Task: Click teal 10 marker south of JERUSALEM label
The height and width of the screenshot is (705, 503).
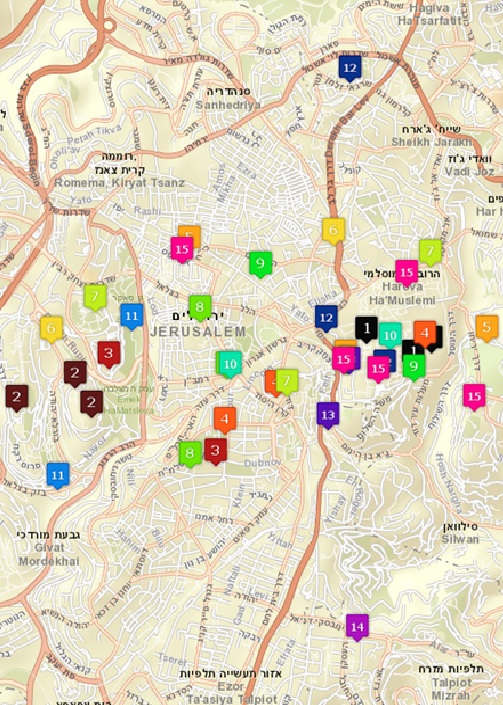Action: tap(230, 364)
